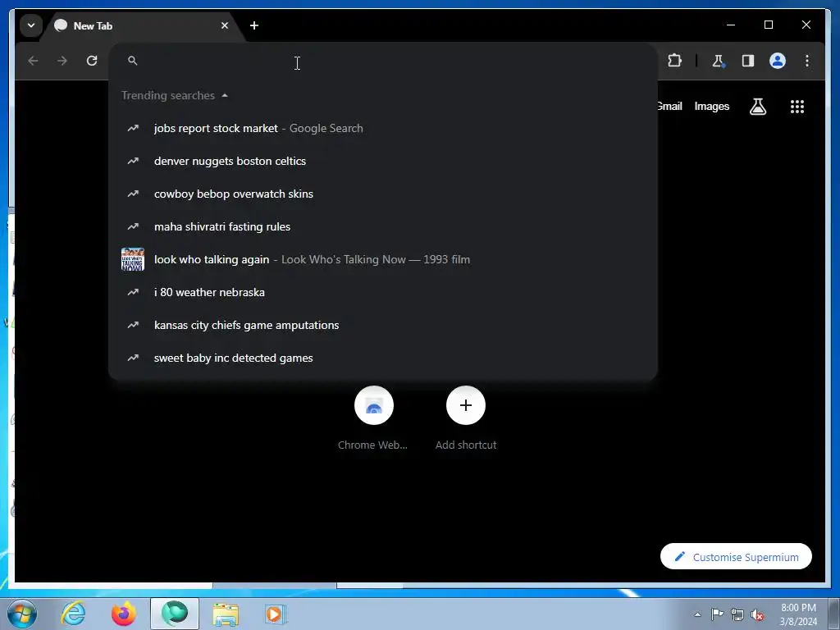Screen dimensions: 840x630
Task: Click the Supermium taskbar button
Action: (x=175, y=614)
